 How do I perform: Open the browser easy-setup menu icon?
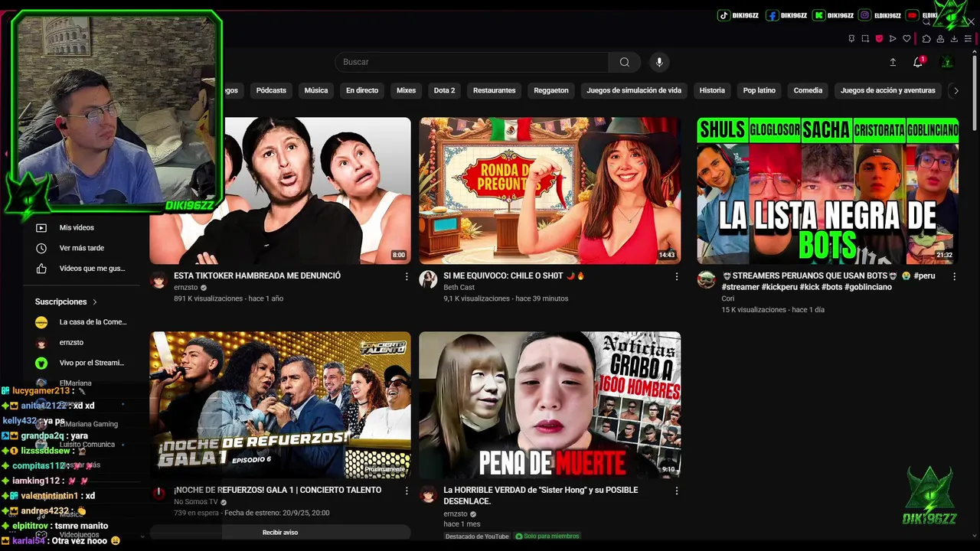click(968, 38)
